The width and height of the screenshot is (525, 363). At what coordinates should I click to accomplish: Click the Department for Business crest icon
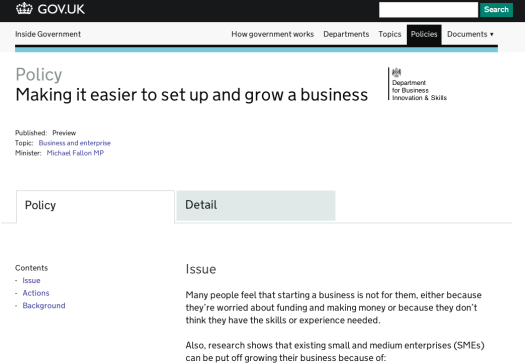(396, 72)
